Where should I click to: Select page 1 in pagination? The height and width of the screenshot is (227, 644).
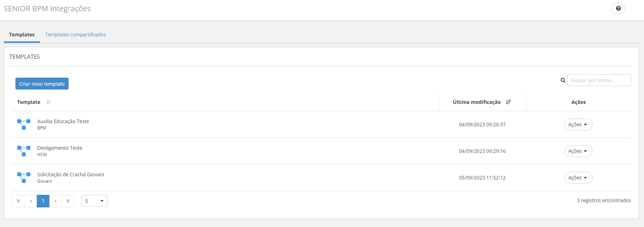point(43,201)
